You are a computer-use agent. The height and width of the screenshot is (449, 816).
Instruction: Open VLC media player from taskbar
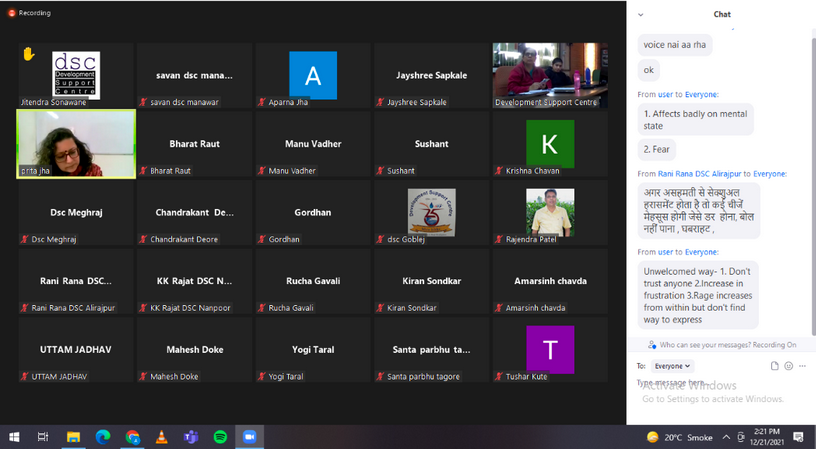[161, 437]
